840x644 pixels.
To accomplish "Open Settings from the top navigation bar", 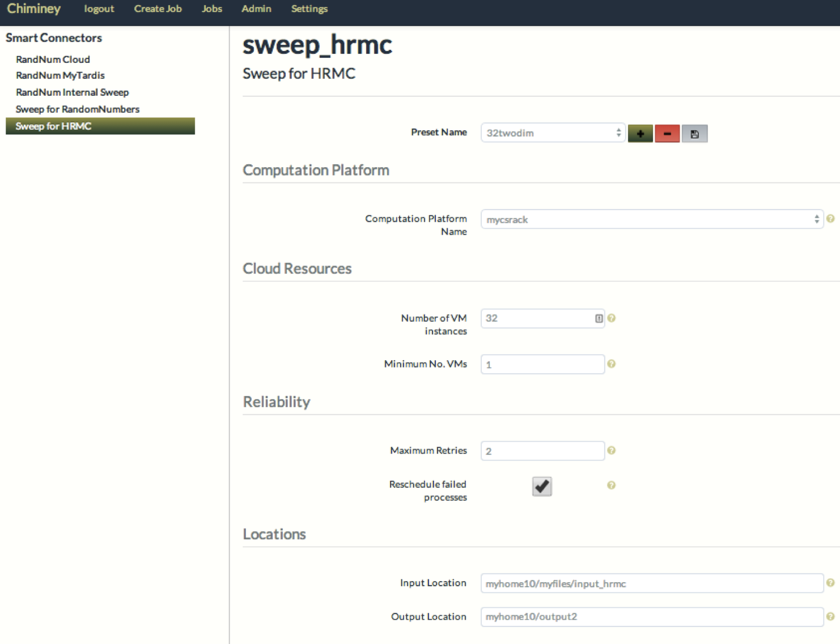I will pyautogui.click(x=309, y=9).
